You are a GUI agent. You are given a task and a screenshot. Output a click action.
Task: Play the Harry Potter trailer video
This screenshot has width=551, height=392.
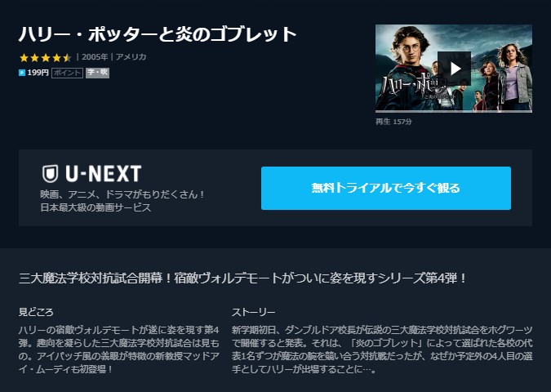(454, 69)
